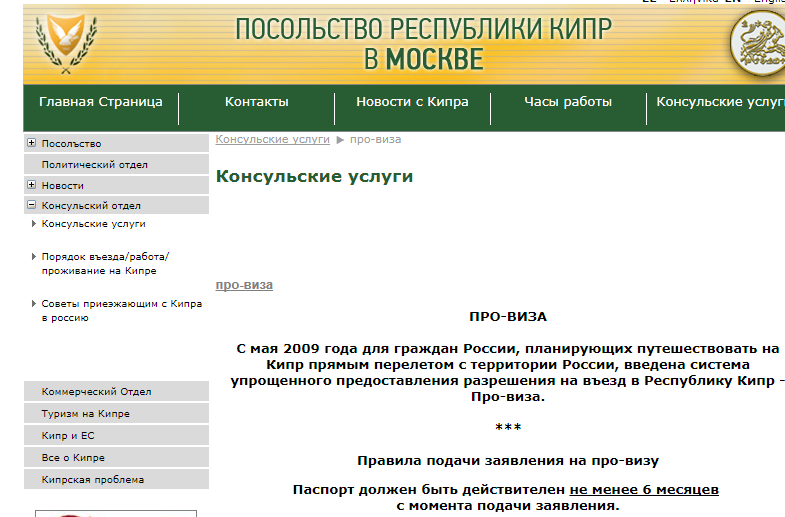The width and height of the screenshot is (785, 517).
Task: Open Коммерческий Отдел in the sidebar
Action: [x=116, y=391]
